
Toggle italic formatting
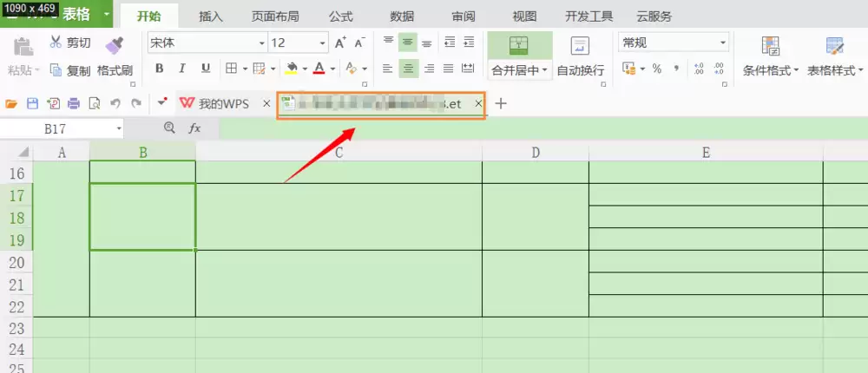tap(182, 69)
